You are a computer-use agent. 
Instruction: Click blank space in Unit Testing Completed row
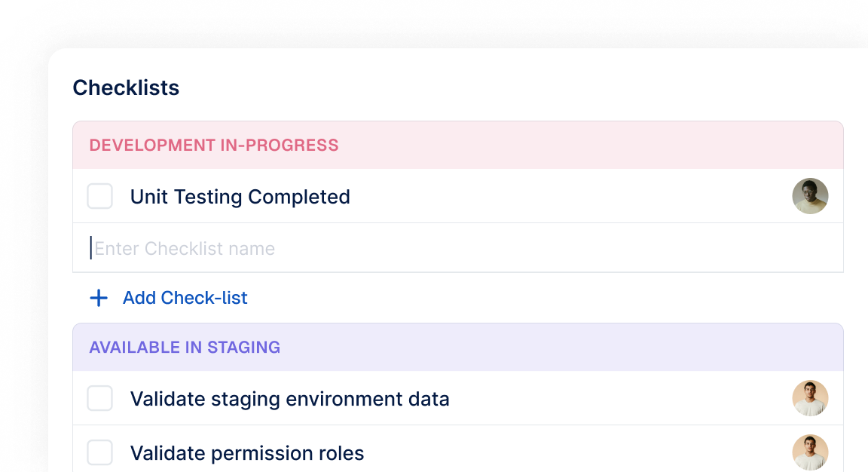(565, 197)
